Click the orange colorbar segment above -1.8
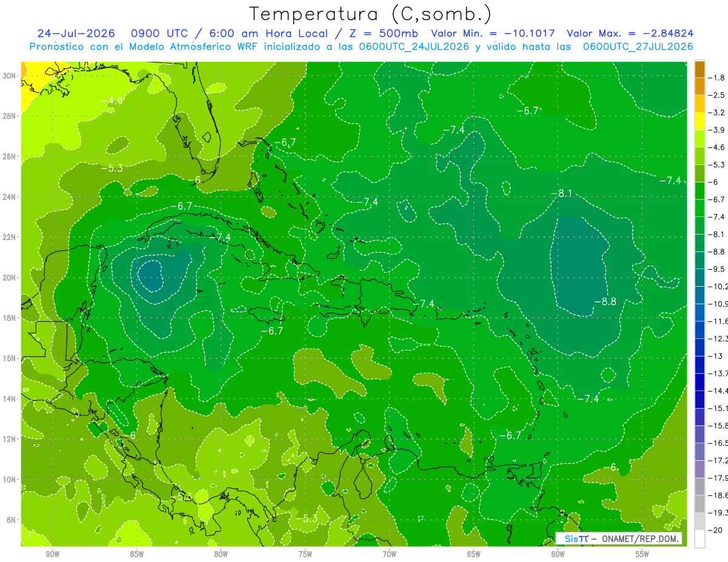The image size is (728, 562). [x=699, y=69]
